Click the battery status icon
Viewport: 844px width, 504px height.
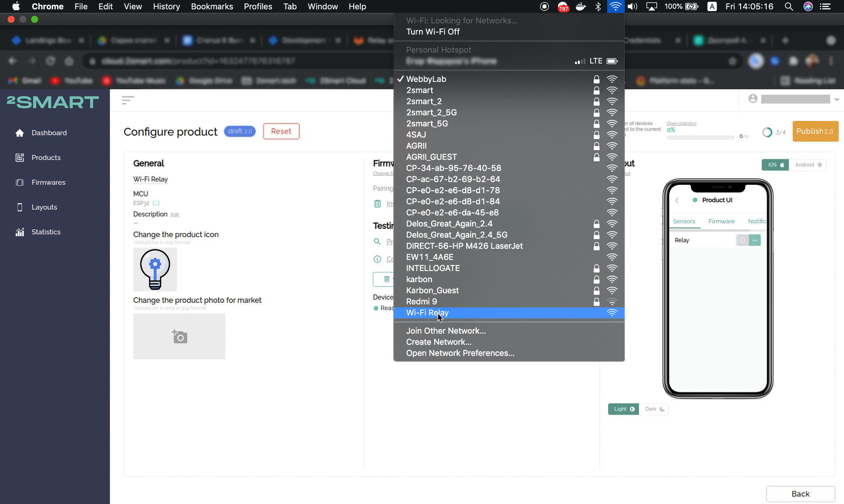point(692,7)
